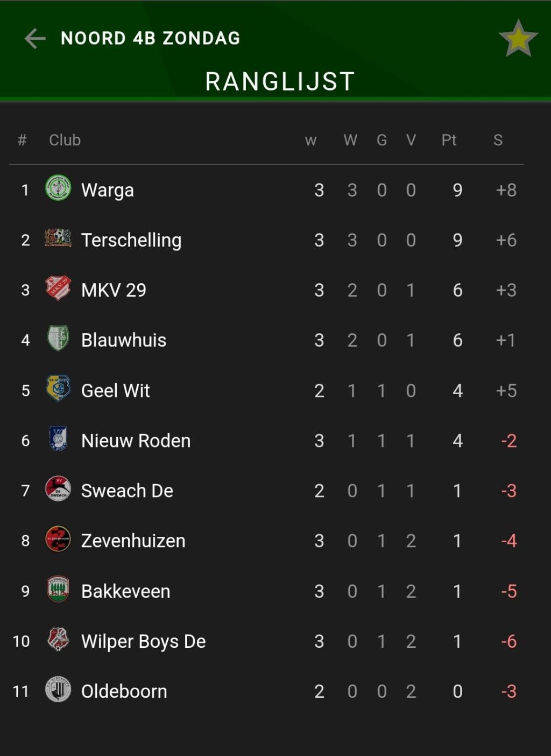Select Warga's +8 goal difference
The image size is (551, 756).
pyautogui.click(x=506, y=190)
